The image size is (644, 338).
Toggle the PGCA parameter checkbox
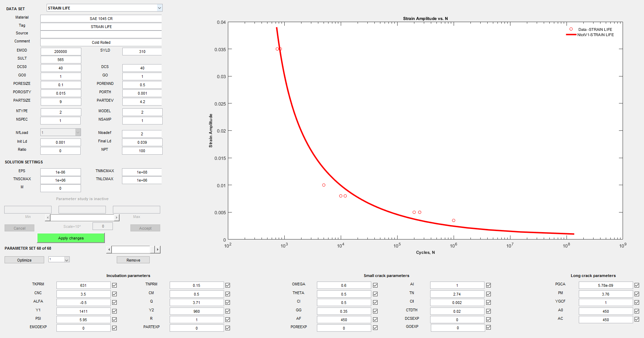tap(637, 285)
